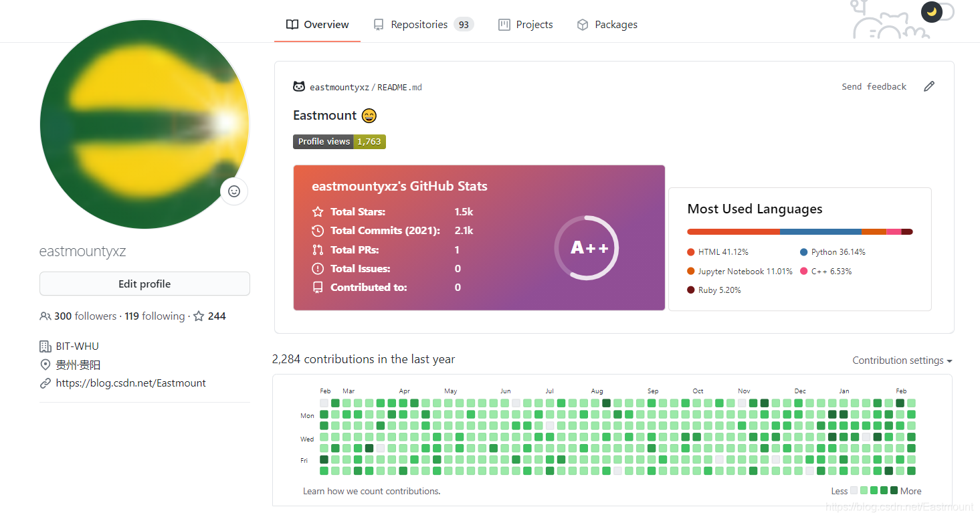980x519 pixels.
Task: Click the cat icon beside eastmountyxz README
Action: (299, 87)
